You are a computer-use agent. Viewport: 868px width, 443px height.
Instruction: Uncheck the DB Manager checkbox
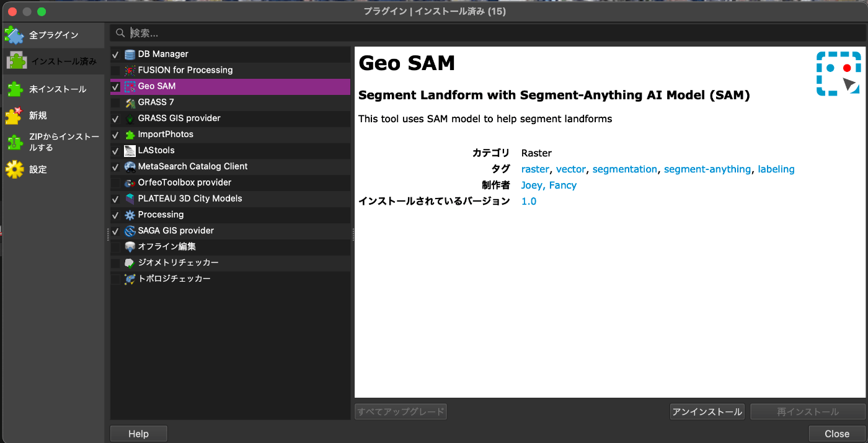[x=115, y=55]
